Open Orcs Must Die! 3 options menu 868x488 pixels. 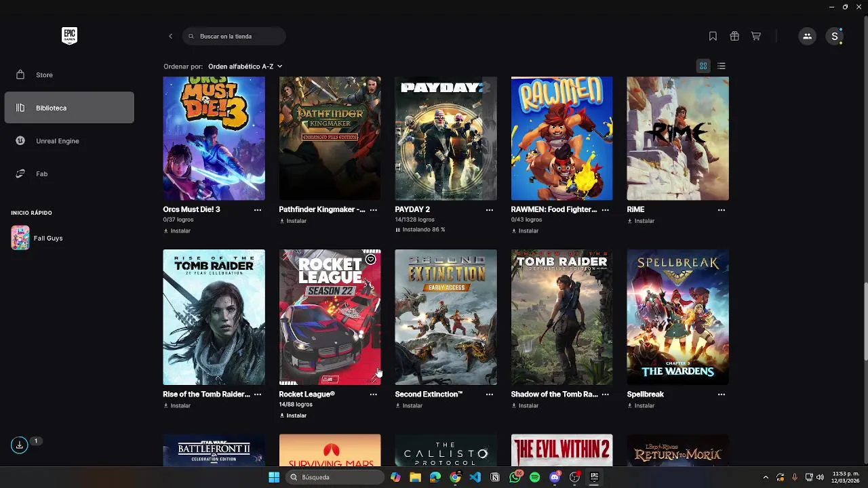click(x=258, y=210)
